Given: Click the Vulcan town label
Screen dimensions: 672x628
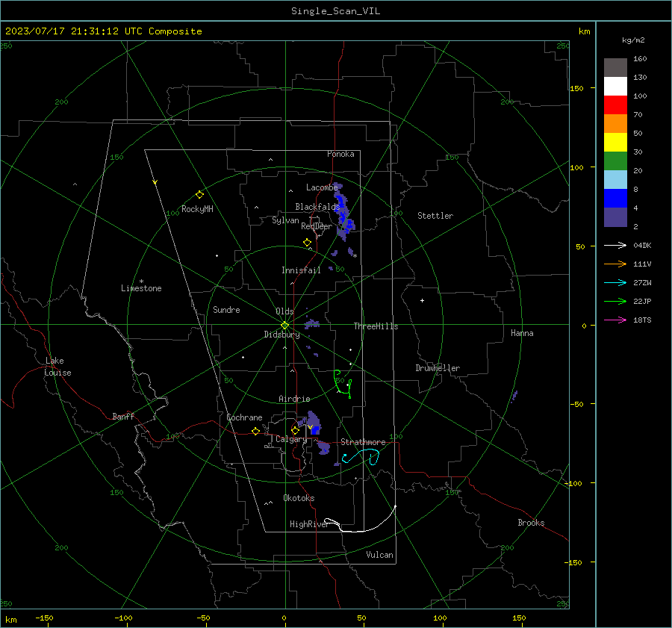Looking at the screenshot, I should 379,555.
